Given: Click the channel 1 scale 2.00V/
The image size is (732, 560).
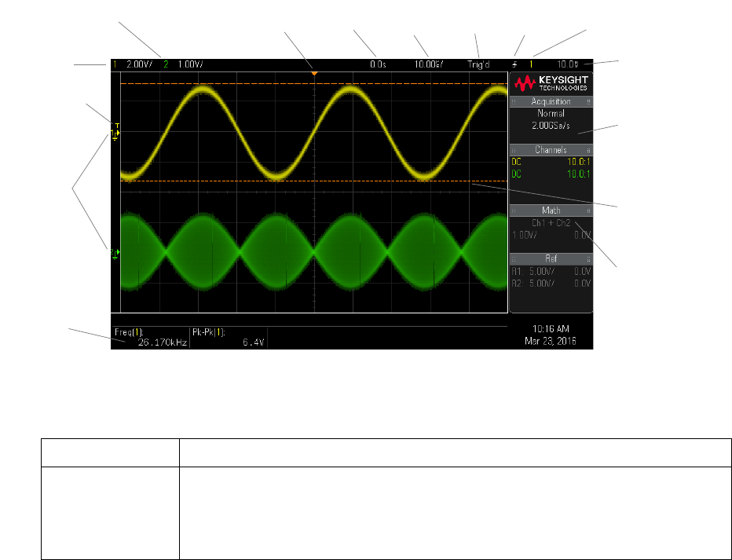Looking at the screenshot, I should pyautogui.click(x=140, y=64).
